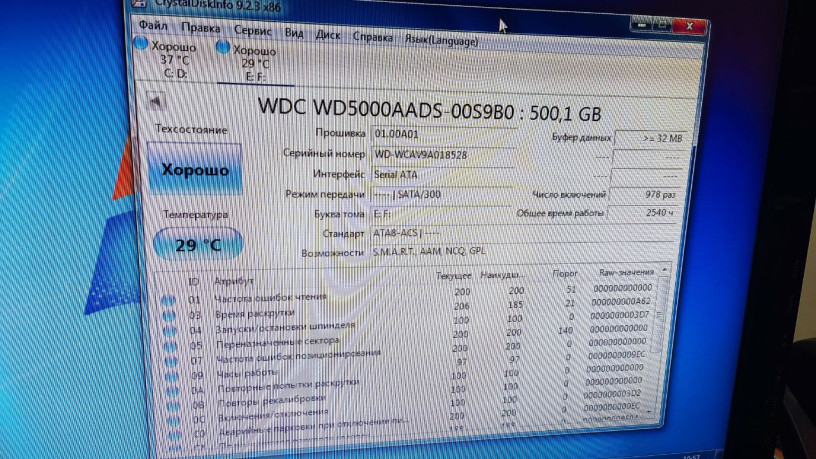
Task: Click the attribute list scroll-down arrow
Action: (650, 412)
